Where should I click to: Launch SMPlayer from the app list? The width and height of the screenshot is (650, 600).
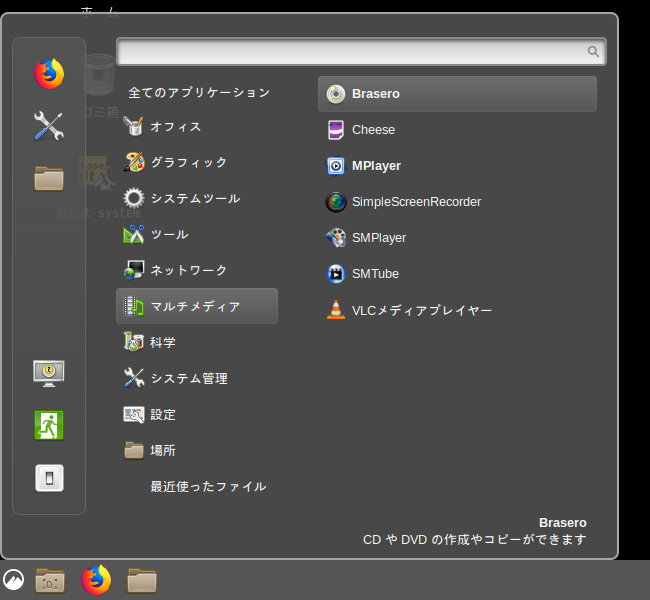point(457,238)
